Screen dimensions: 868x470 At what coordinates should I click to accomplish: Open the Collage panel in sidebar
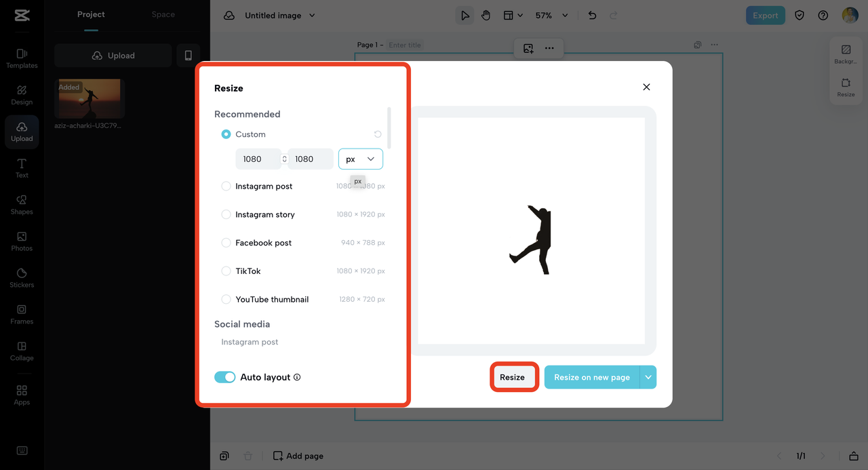point(22,351)
